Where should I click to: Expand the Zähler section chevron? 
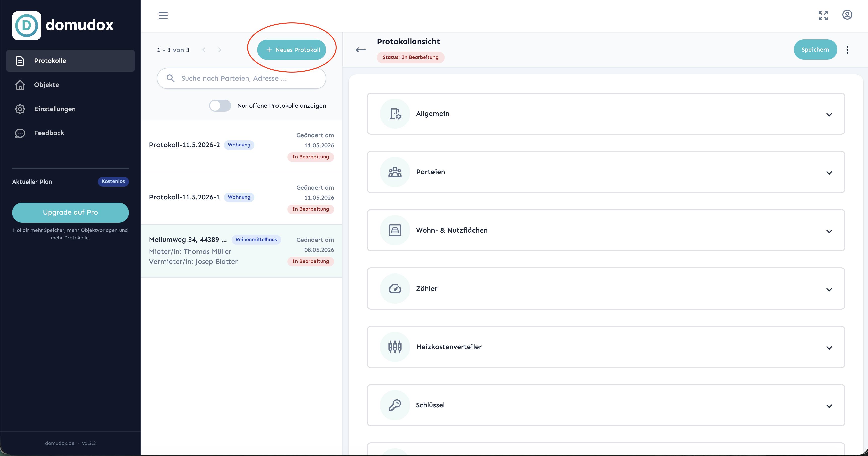coord(829,290)
